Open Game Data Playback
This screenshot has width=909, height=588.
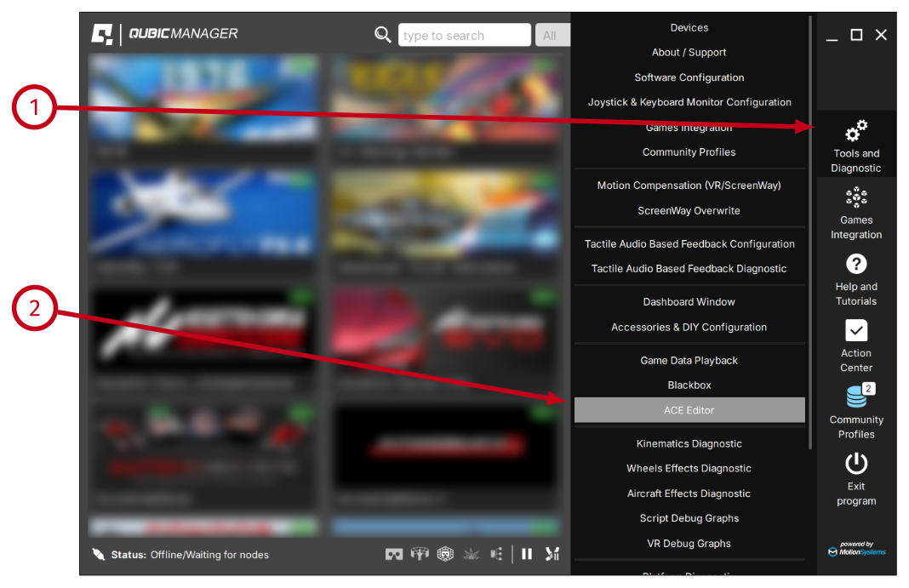[x=689, y=361]
